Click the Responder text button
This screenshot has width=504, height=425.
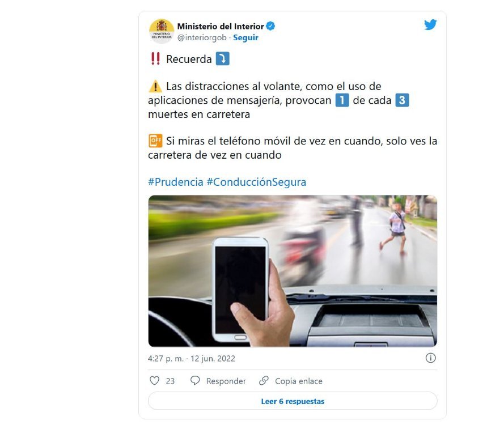(x=226, y=381)
